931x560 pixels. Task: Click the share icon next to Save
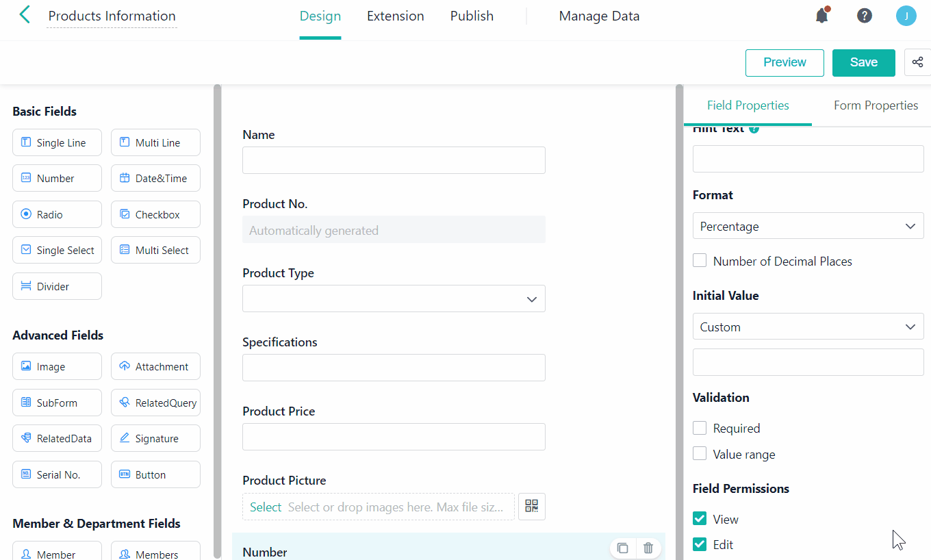(917, 62)
